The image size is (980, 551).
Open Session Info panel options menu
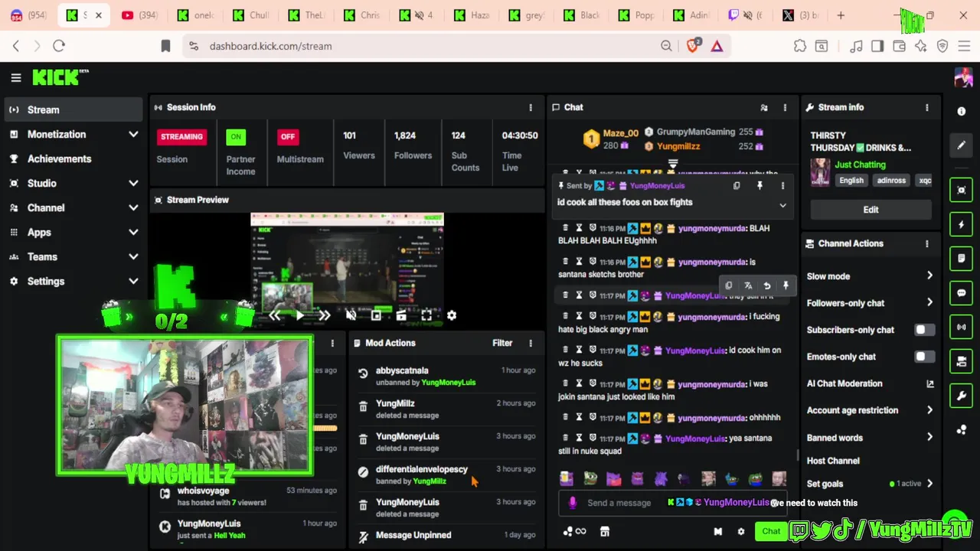530,107
